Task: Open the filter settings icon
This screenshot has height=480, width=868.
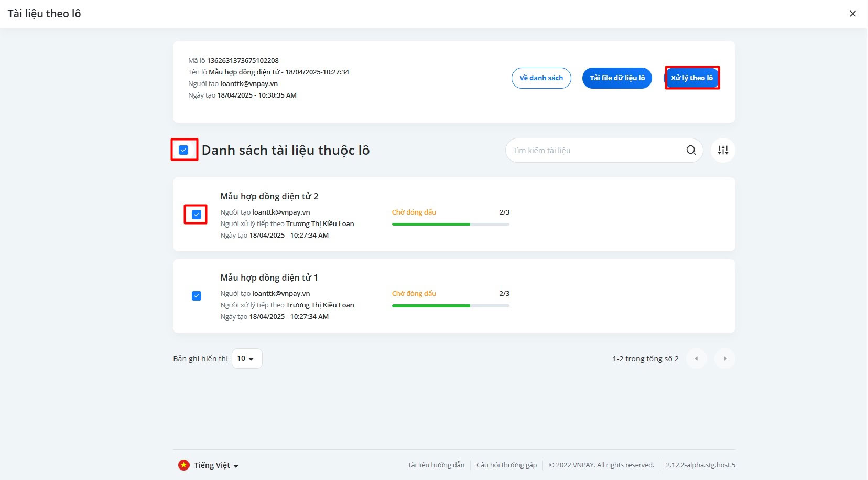Action: (723, 151)
